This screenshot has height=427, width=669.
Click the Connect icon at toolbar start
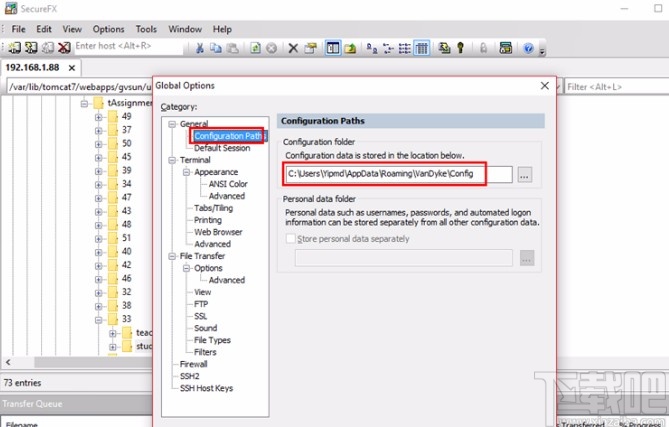click(x=16, y=47)
